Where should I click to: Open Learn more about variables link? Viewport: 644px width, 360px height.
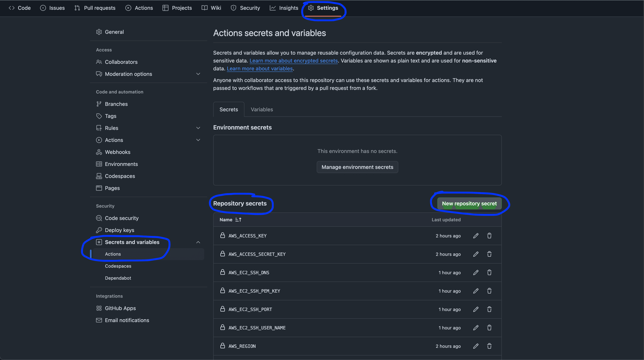tap(259, 69)
